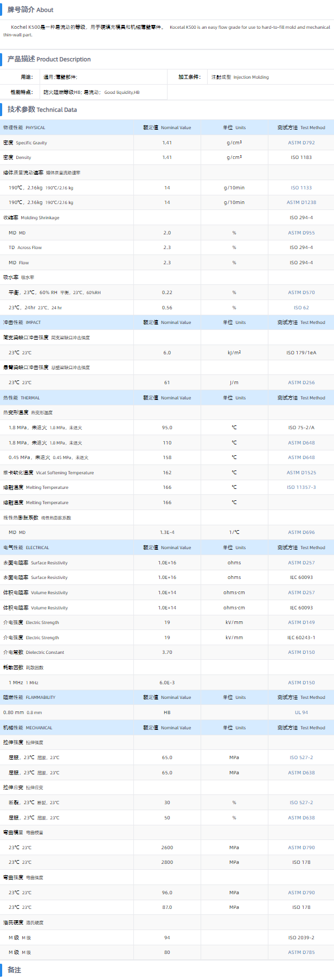Open the ASTM D570 water absorption link
Viewport: 334px width, 980px height.
pos(301,292)
